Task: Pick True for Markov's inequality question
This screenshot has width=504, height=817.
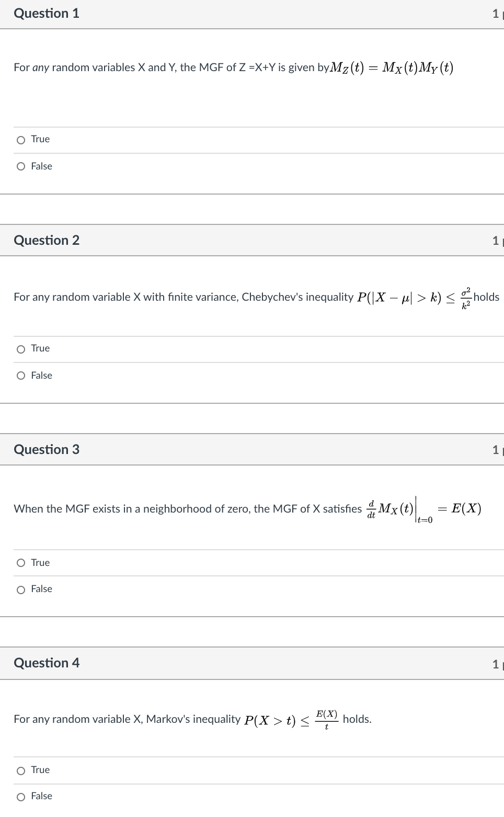Action: (x=21, y=770)
